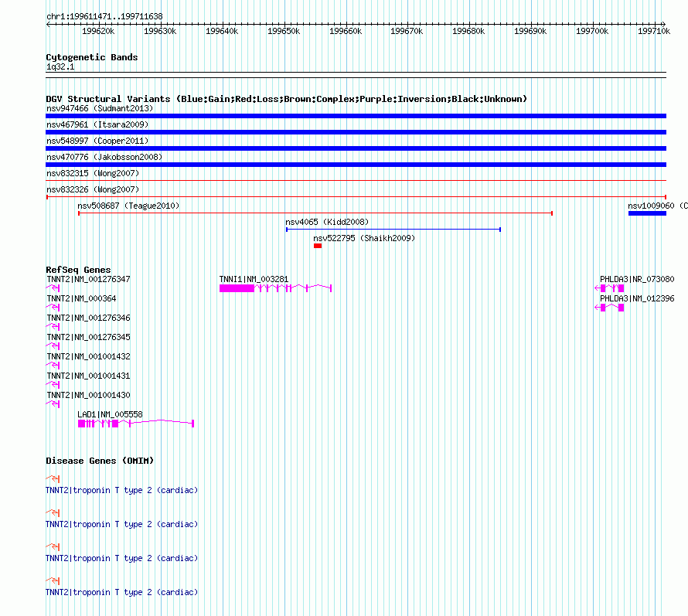688x616 pixels.
Task: Select the PHLDA3|NM_012396 gene glyph
Action: pyautogui.click(x=609, y=308)
